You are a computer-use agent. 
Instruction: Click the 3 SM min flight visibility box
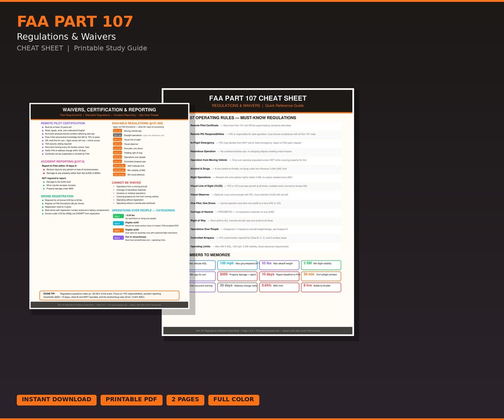(321, 265)
